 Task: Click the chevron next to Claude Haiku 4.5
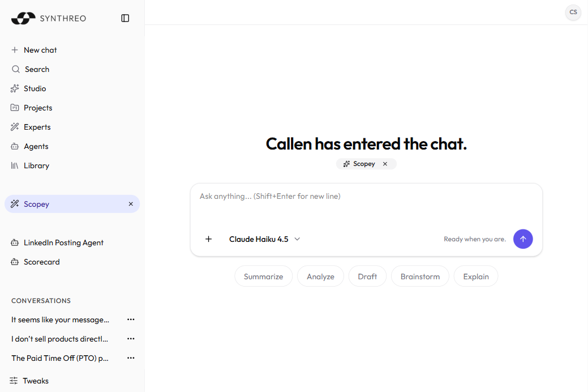pos(297,239)
